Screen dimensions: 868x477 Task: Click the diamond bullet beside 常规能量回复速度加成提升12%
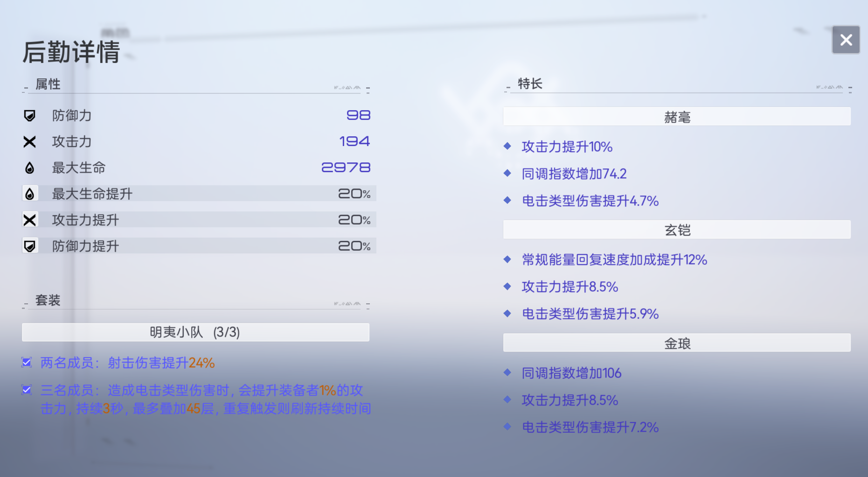(x=507, y=259)
